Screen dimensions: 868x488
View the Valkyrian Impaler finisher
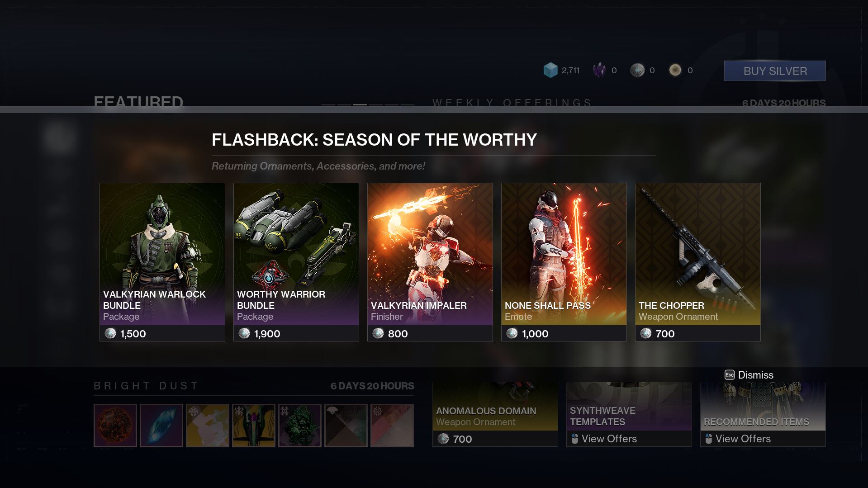coord(430,262)
